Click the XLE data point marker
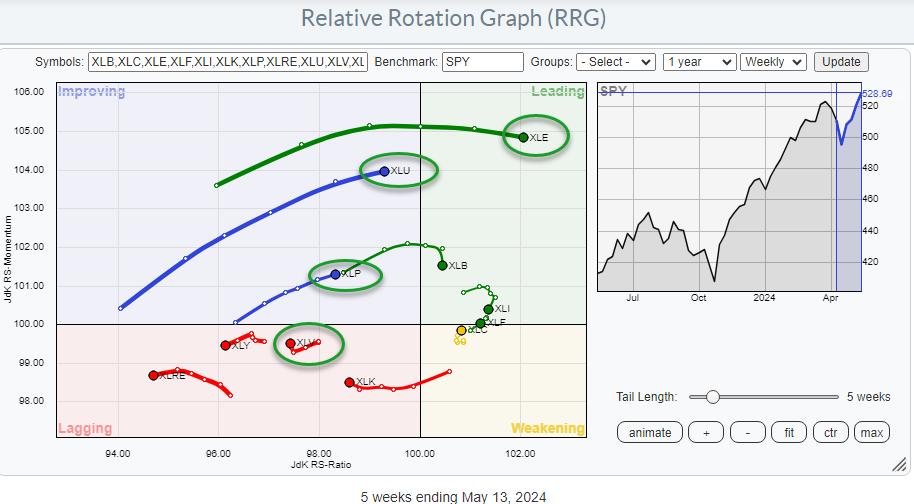This screenshot has height=504, width=914. pyautogui.click(x=523, y=137)
